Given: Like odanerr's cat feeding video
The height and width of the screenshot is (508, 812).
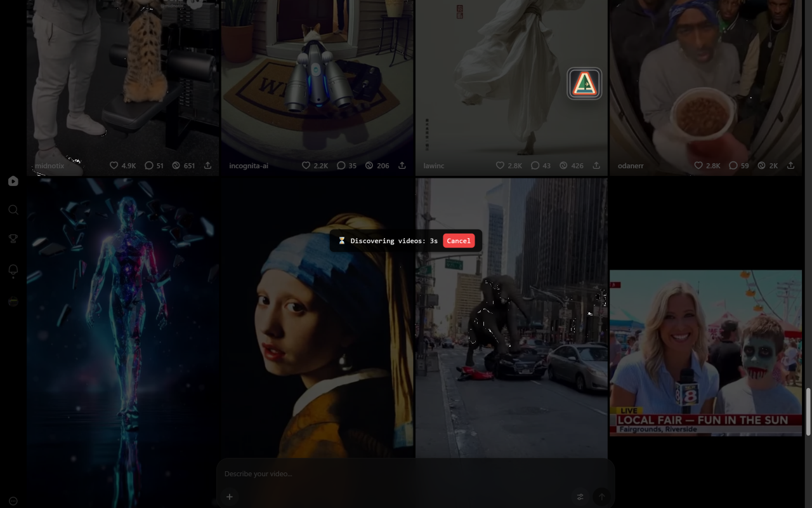Looking at the screenshot, I should [698, 165].
